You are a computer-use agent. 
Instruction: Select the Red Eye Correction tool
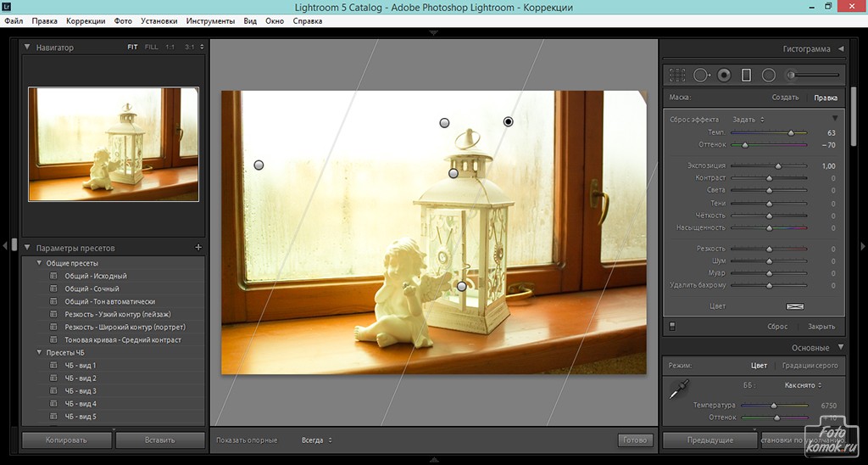724,75
